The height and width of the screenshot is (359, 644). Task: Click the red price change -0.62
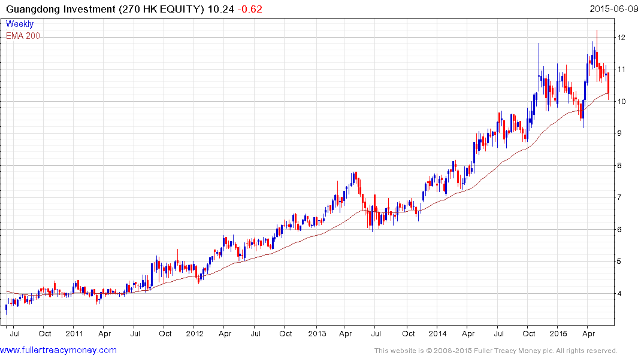[x=250, y=9]
